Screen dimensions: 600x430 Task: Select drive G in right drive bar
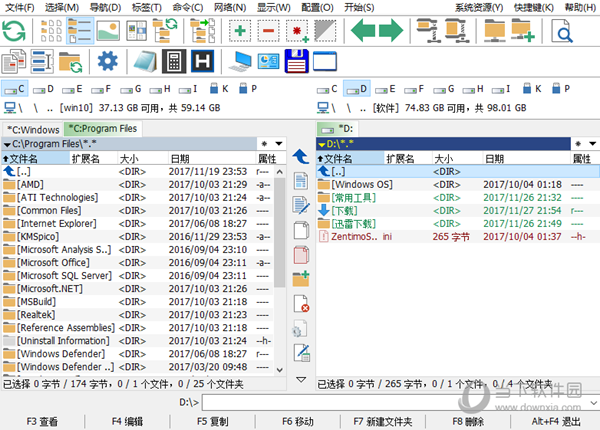[444, 89]
